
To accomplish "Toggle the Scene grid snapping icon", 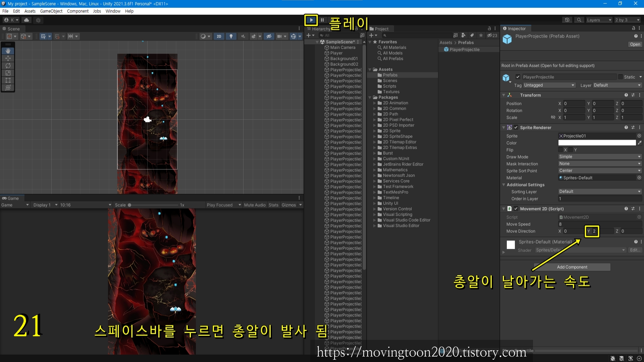I will [x=57, y=37].
